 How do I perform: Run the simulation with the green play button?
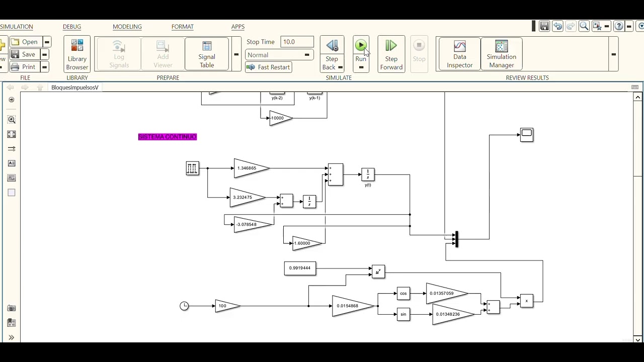361,46
